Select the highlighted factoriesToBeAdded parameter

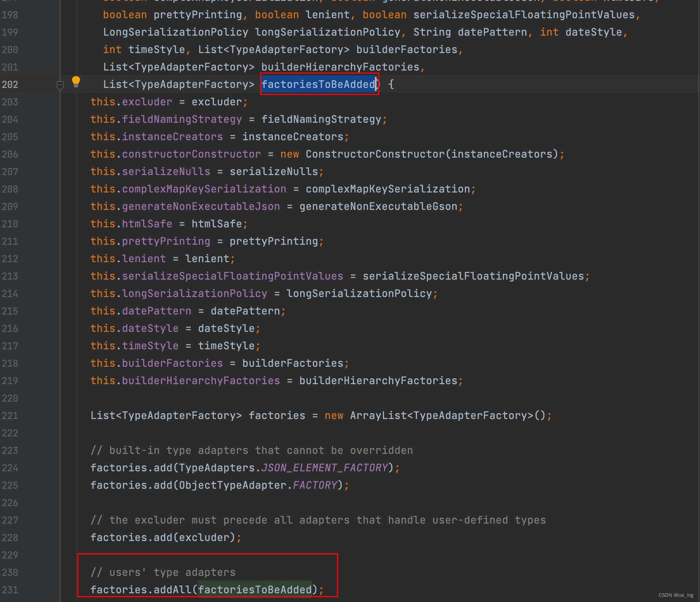(319, 84)
